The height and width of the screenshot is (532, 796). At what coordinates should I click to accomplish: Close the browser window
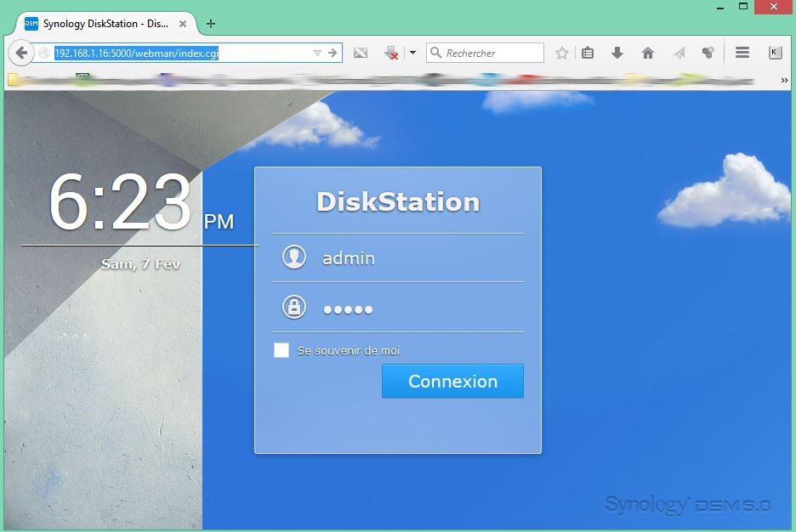coord(774,7)
